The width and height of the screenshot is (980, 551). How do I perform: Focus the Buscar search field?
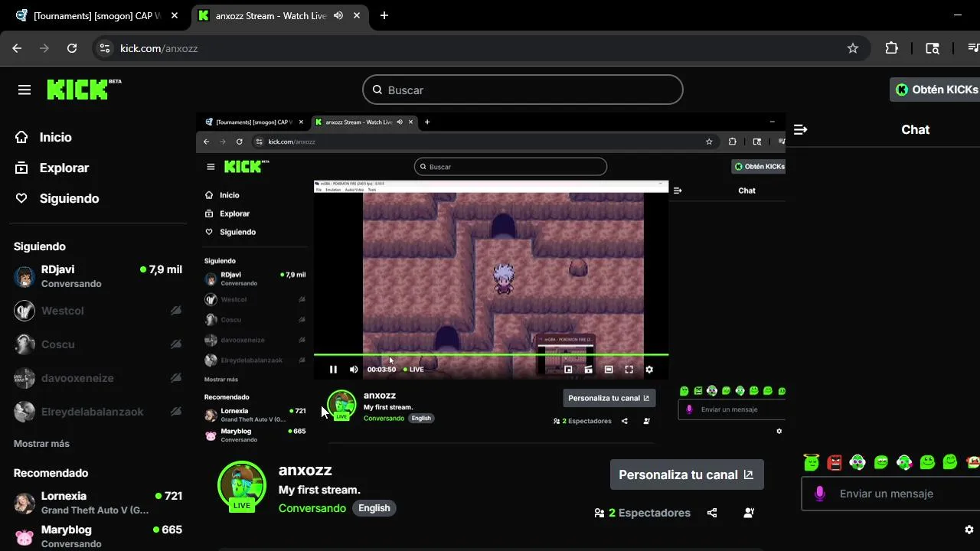point(523,90)
